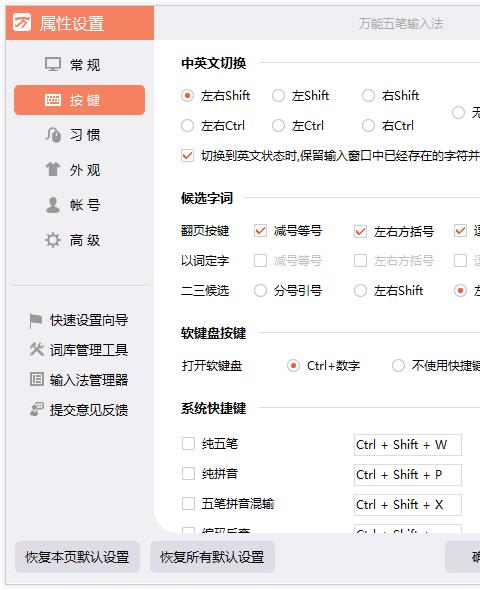Select 左右Shift for Chinese-English switching
Image resolution: width=480 pixels, height=590 pixels.
[x=187, y=96]
